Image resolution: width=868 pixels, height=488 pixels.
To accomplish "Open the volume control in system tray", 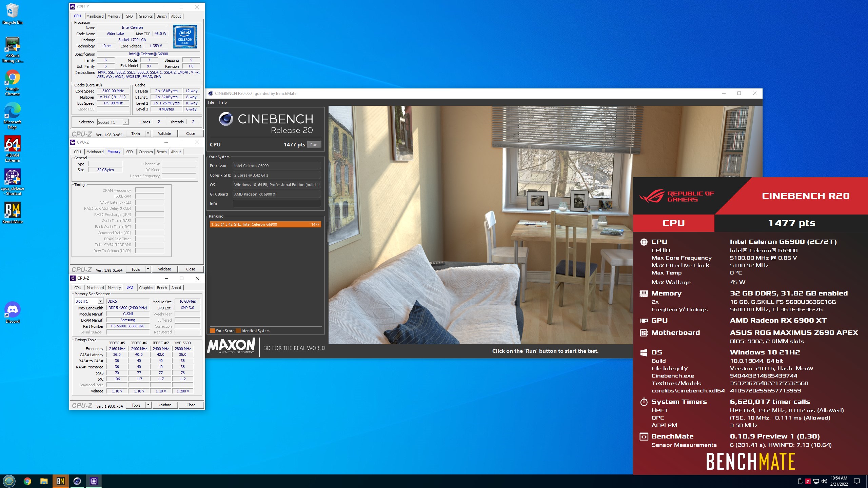I will point(824,481).
